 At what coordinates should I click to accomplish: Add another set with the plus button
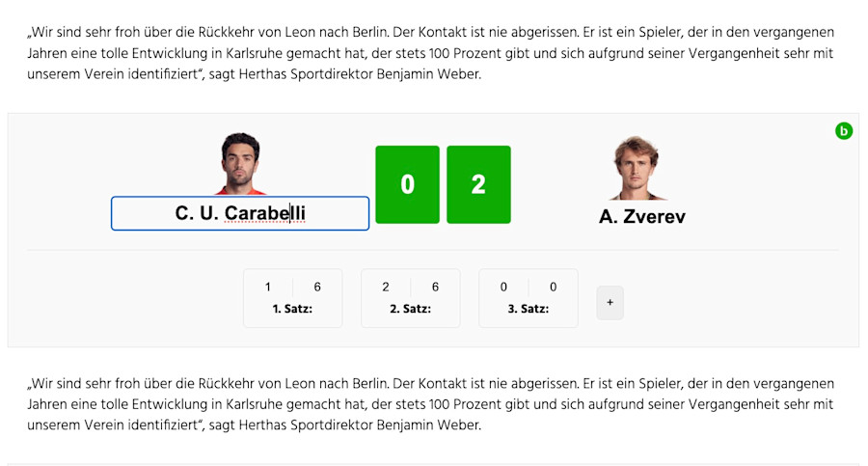pyautogui.click(x=610, y=303)
